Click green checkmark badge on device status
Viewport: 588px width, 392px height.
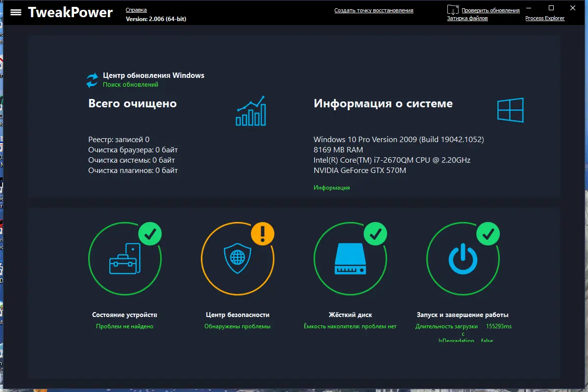[x=150, y=233]
